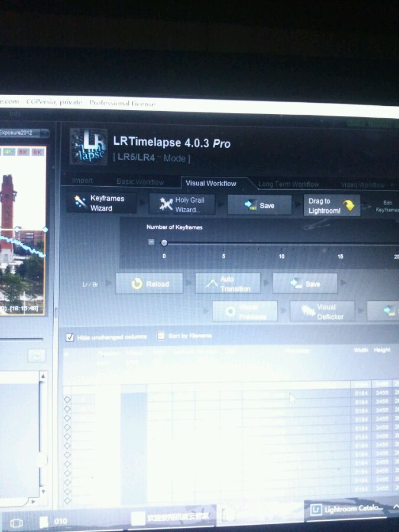
Task: Open the Info menu
Action: tap(15, 113)
